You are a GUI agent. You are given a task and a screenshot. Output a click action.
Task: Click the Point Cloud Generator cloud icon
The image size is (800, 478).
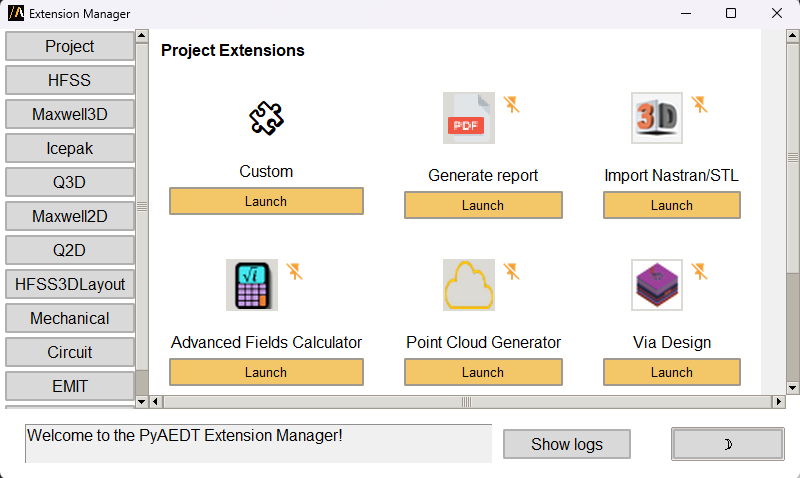click(468, 285)
